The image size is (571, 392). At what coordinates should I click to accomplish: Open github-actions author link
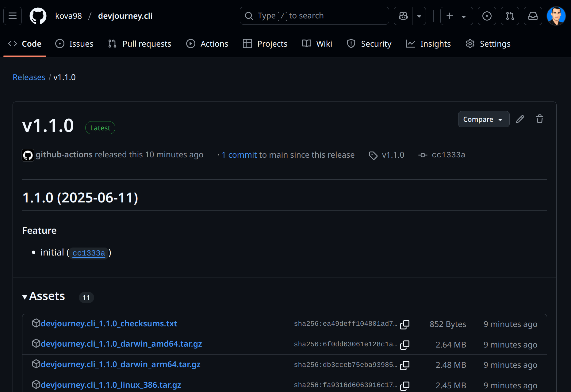tap(64, 155)
